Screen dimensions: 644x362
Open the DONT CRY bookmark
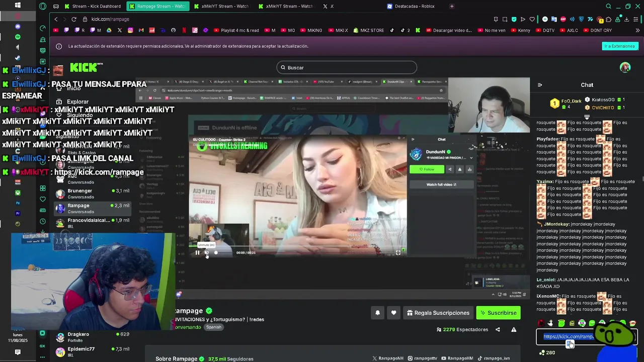pos(597,30)
